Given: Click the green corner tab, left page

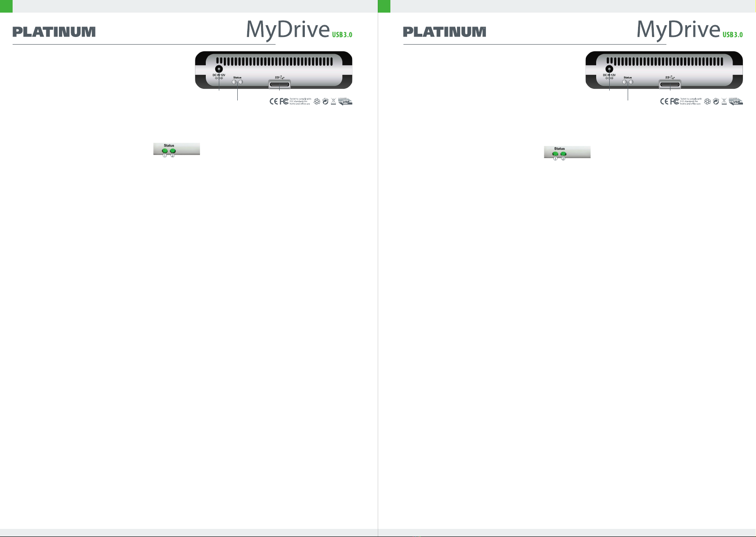Looking at the screenshot, I should point(6,6).
